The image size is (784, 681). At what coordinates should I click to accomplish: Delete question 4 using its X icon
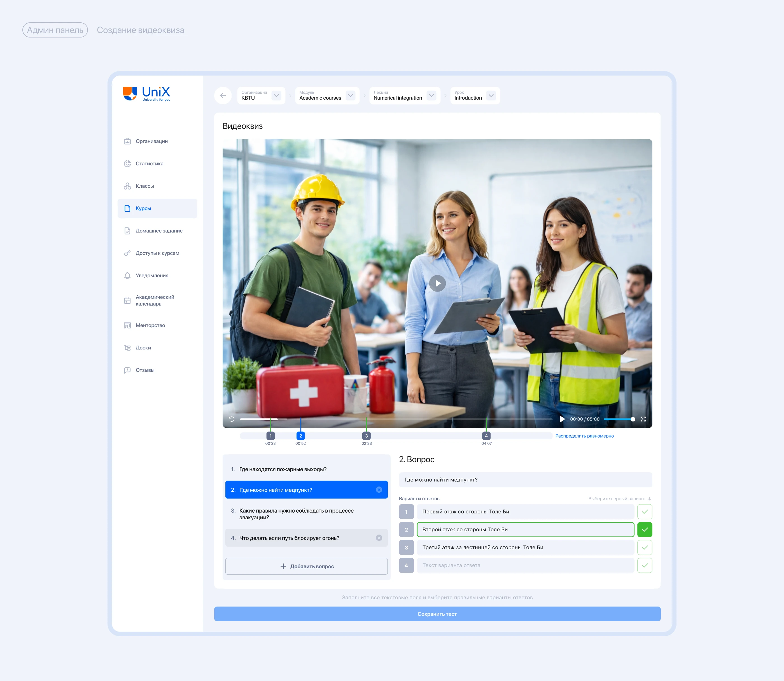(x=379, y=538)
